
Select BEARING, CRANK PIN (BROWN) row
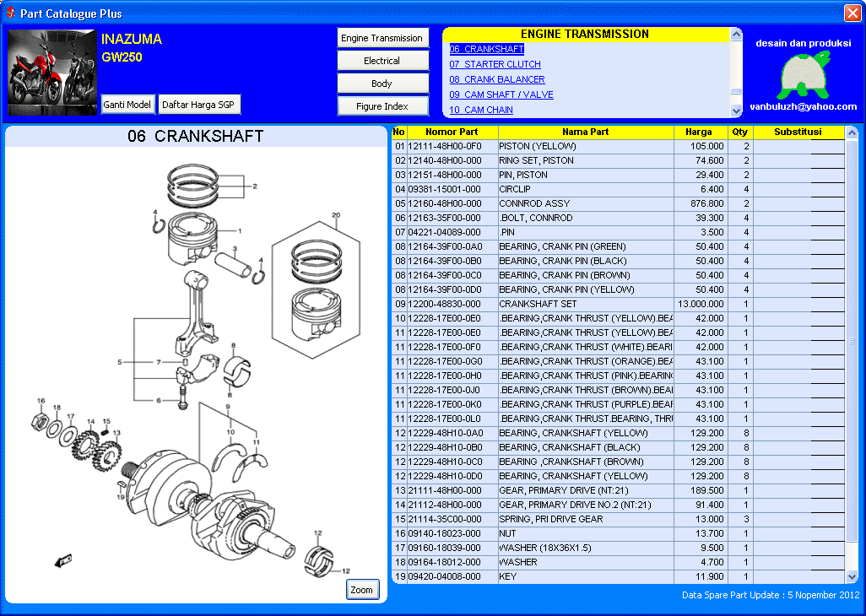pyautogui.click(x=618, y=275)
